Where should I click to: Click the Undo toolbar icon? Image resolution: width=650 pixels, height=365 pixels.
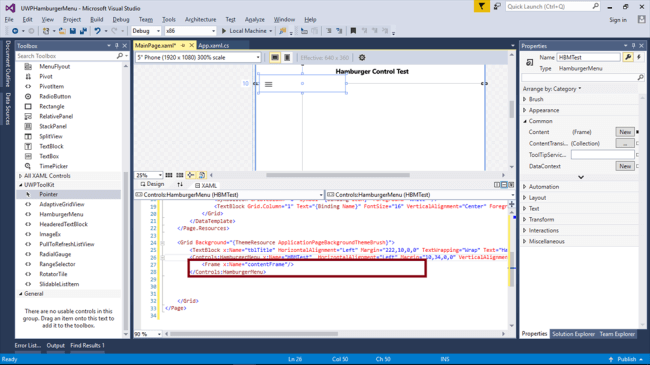coord(97,31)
